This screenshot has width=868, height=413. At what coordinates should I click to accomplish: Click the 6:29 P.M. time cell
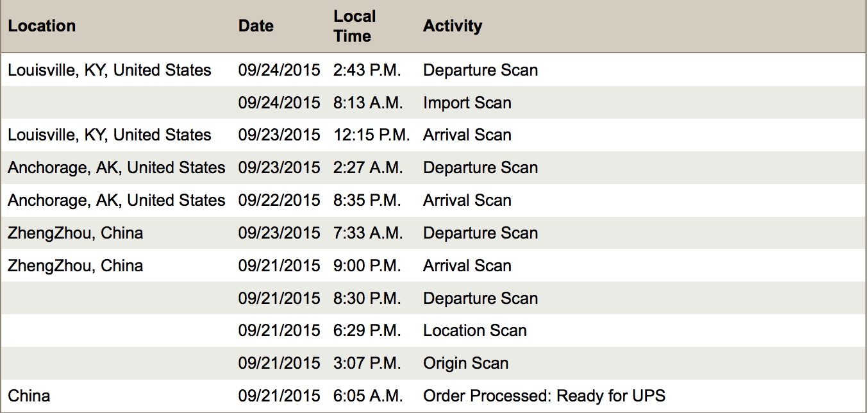[367, 331]
